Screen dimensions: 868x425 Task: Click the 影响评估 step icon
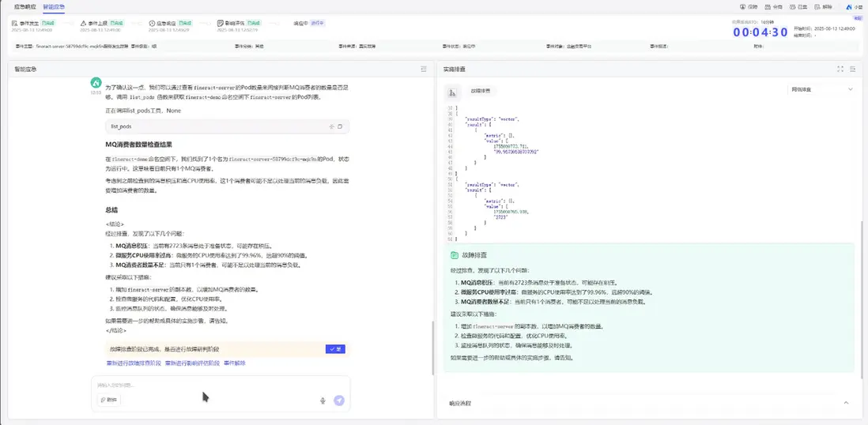pos(220,23)
